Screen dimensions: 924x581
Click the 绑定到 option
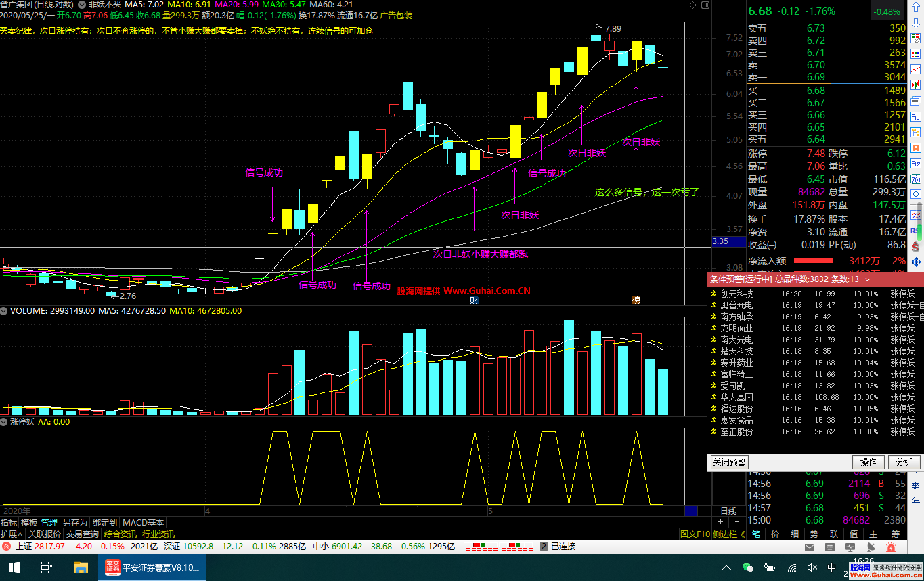coord(105,522)
